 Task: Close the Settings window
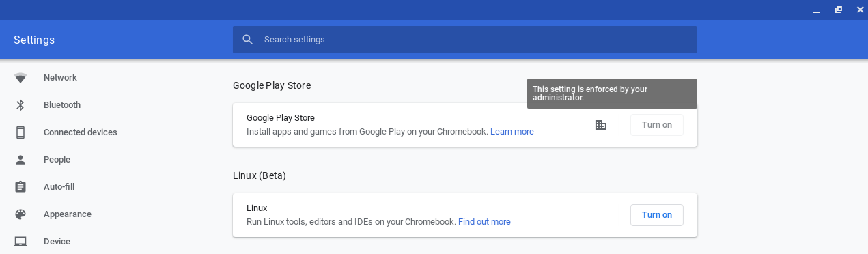(x=860, y=10)
